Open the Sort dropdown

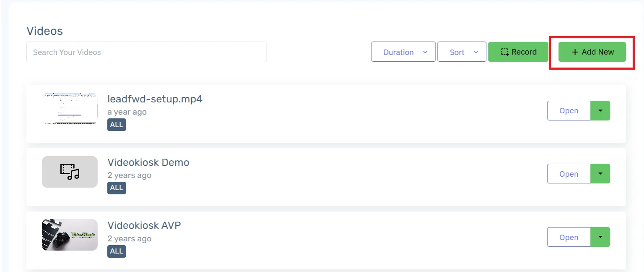[x=462, y=52]
